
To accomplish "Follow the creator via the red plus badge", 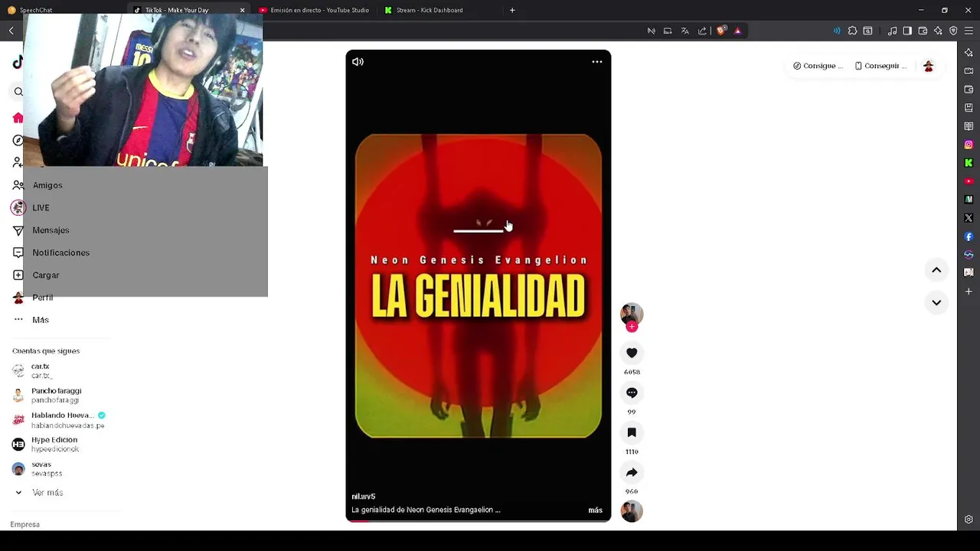I will pos(632,327).
